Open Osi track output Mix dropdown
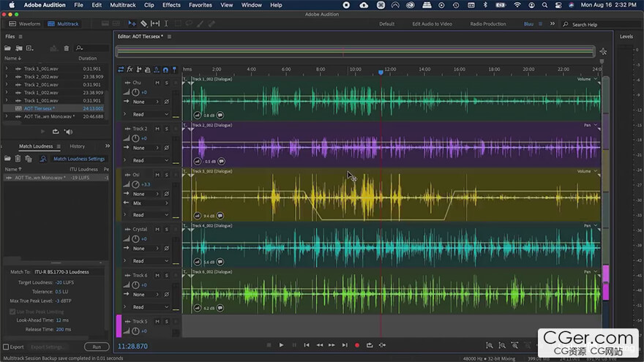 (x=150, y=203)
